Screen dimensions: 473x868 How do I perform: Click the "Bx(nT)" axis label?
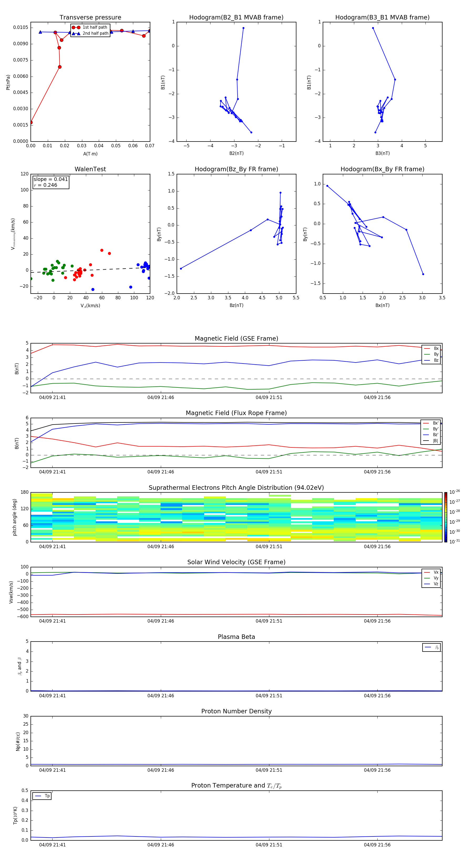click(x=382, y=305)
